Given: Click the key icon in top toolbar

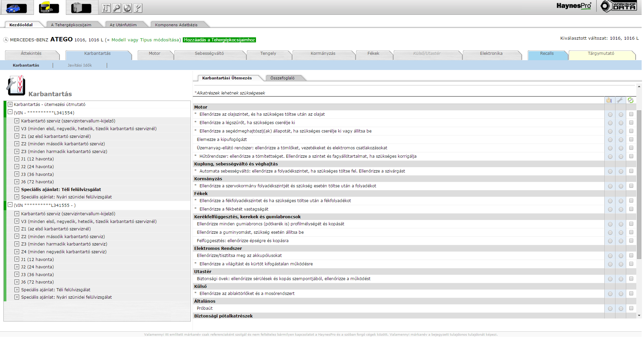Looking at the screenshot, I should point(117,8).
